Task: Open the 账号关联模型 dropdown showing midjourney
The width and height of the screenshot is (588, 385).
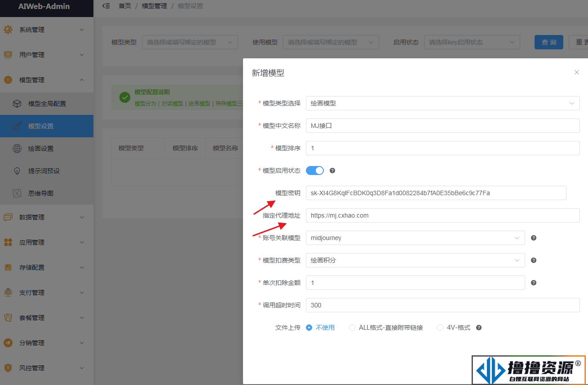Action: [416, 238]
